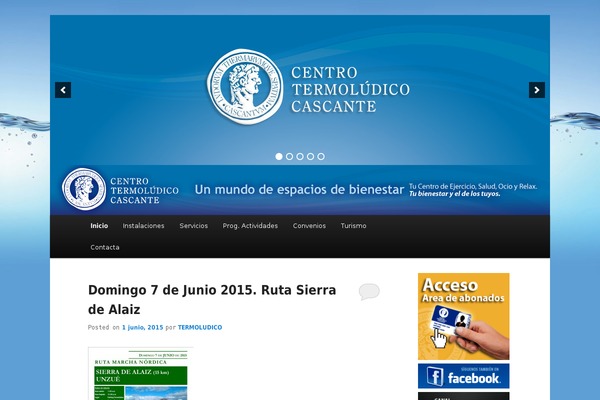
Task: Open the Convenios menu item
Action: pyautogui.click(x=309, y=226)
